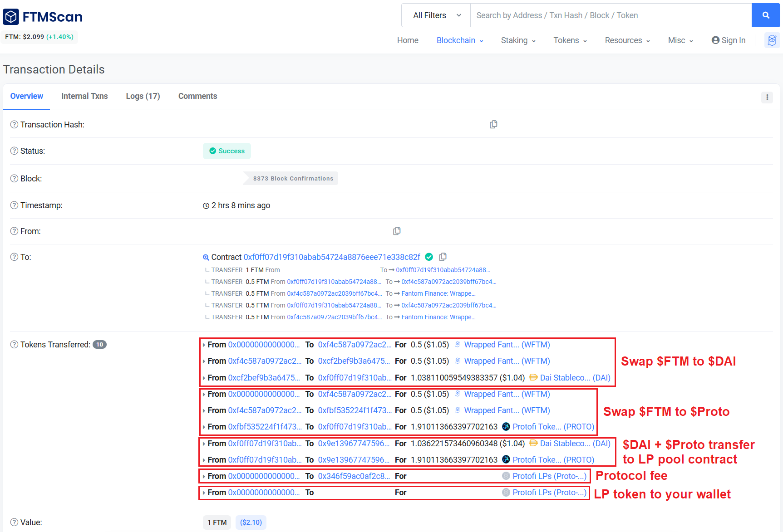Click the FTM price +1.40% label
Viewport: 783px width, 532px height.
(60, 37)
